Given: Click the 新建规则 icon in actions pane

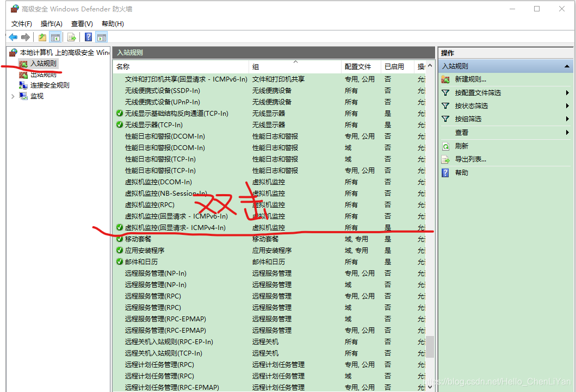Looking at the screenshot, I should (445, 79).
